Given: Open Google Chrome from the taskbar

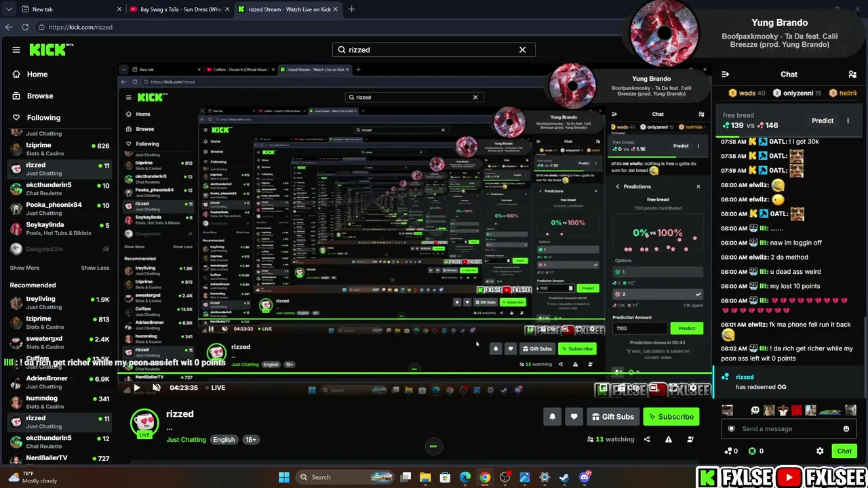Looking at the screenshot, I should click(485, 477).
